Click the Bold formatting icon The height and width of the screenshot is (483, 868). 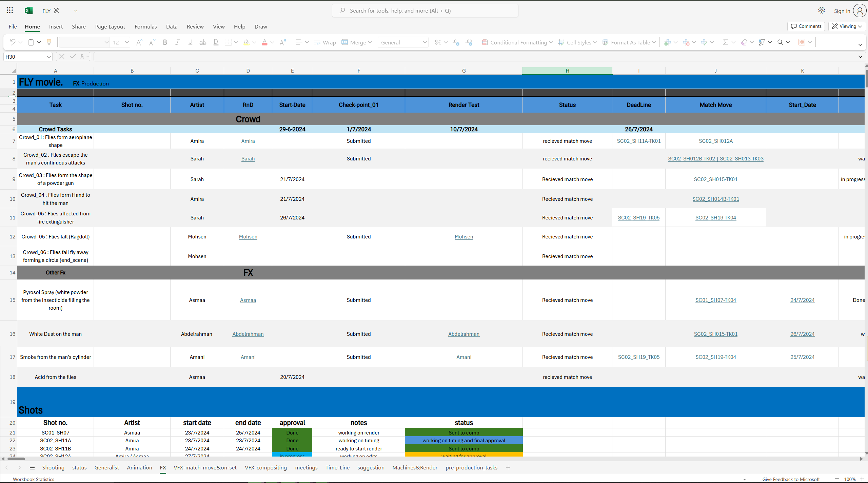(165, 42)
